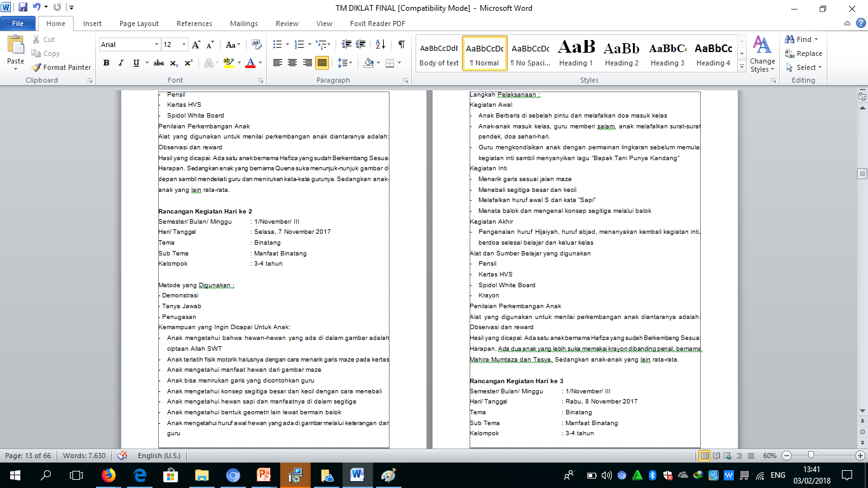Toggle Italic formatting
868x488 pixels.
(x=121, y=63)
